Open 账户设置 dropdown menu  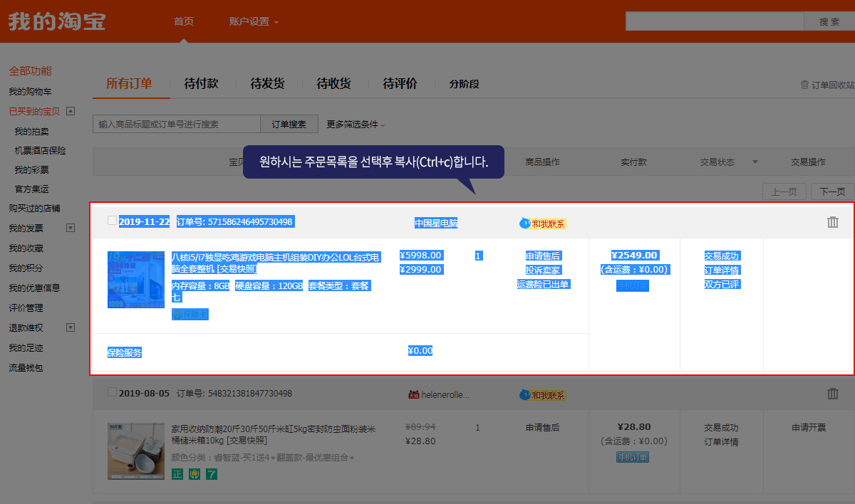click(254, 21)
